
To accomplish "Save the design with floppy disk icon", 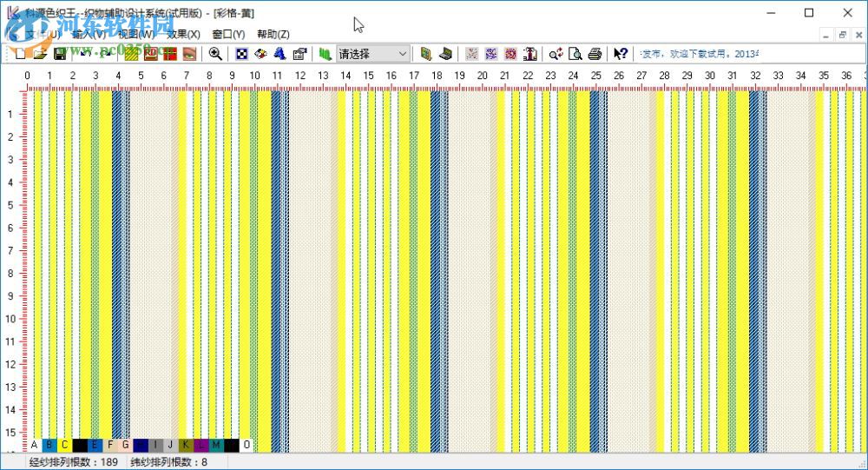I will coord(60,54).
